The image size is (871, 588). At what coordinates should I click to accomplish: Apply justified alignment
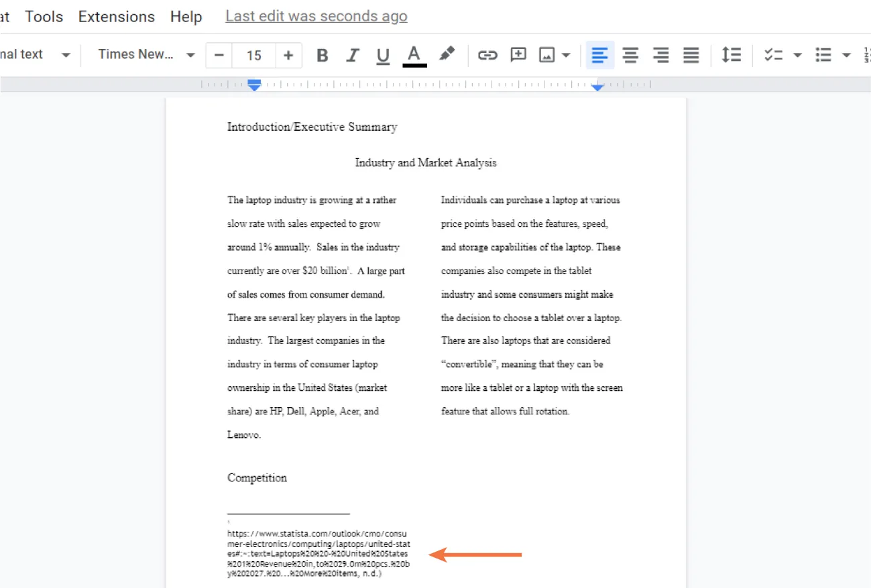pos(691,55)
